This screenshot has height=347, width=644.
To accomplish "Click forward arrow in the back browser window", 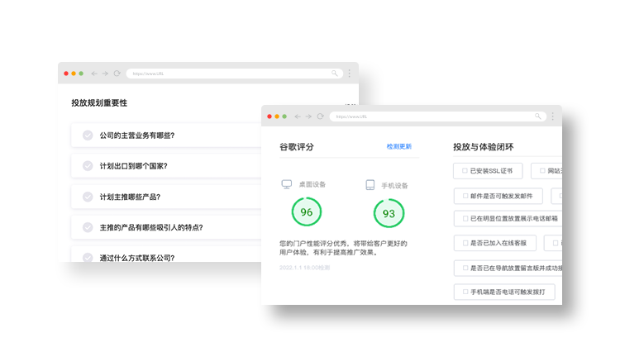I will (x=105, y=74).
